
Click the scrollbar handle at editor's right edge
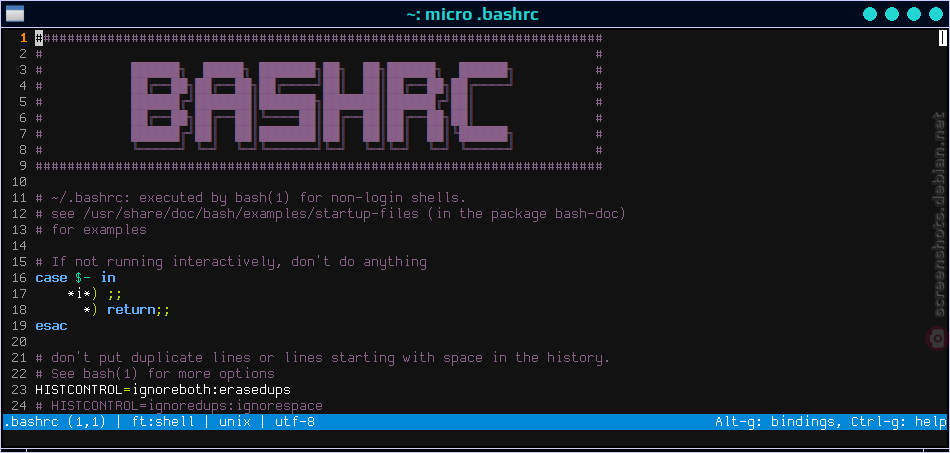click(942, 38)
